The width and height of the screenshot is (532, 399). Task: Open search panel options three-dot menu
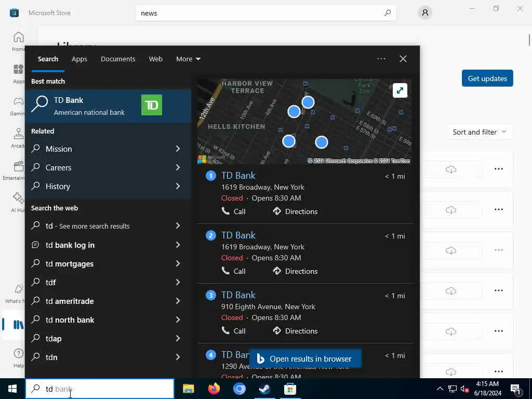tap(381, 59)
